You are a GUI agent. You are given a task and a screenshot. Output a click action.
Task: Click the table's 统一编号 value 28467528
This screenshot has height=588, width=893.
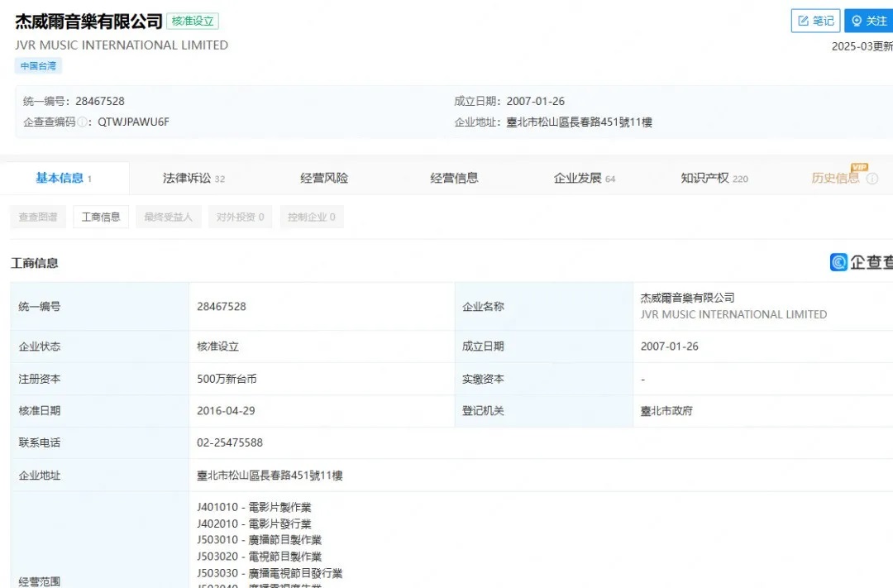click(222, 307)
